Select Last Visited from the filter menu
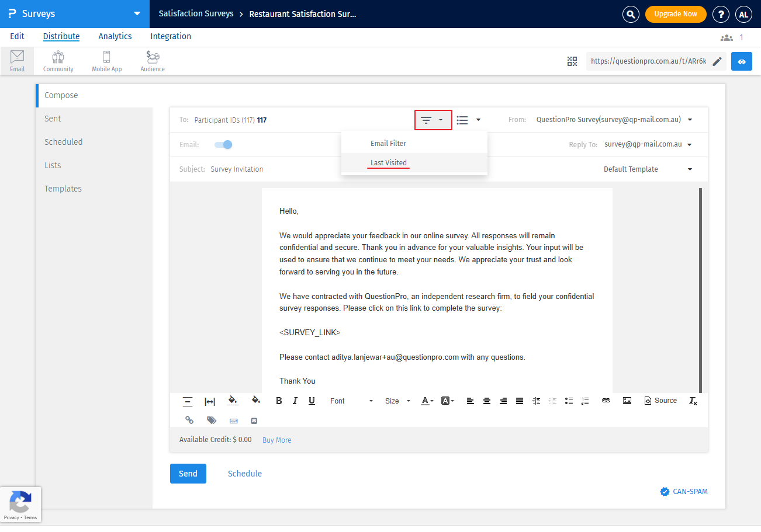761x532 pixels. [388, 162]
